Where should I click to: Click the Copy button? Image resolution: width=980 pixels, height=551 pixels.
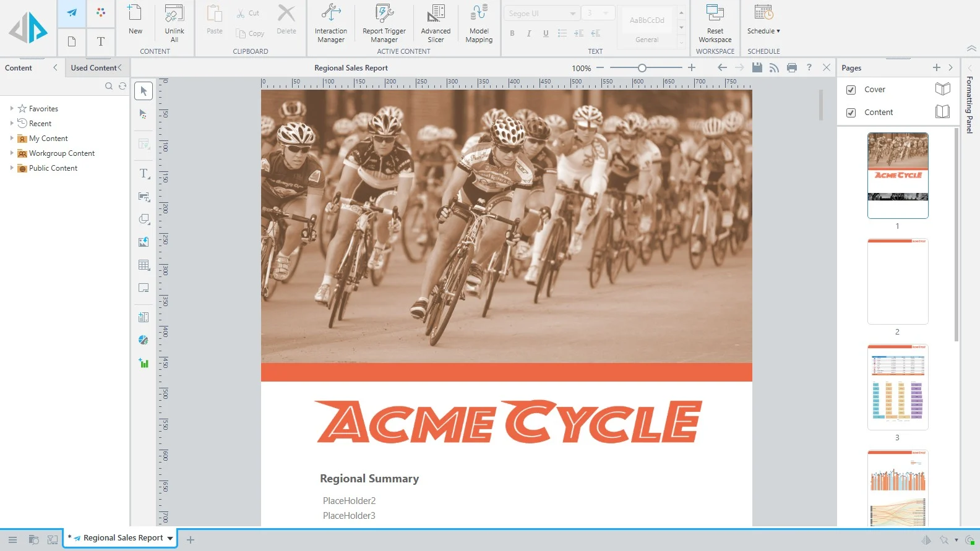[x=250, y=33]
